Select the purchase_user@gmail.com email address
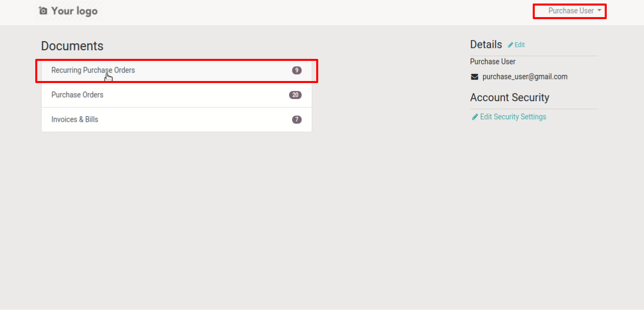 click(525, 77)
